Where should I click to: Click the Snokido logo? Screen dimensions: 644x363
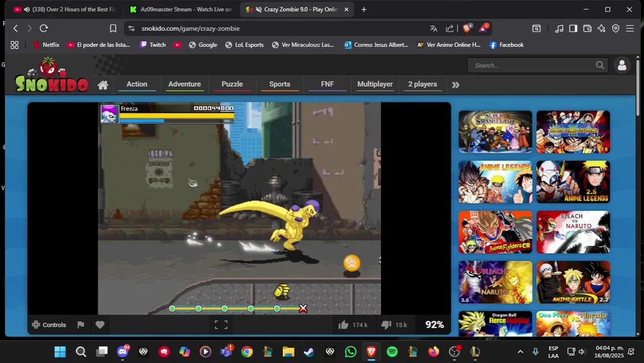tap(51, 75)
